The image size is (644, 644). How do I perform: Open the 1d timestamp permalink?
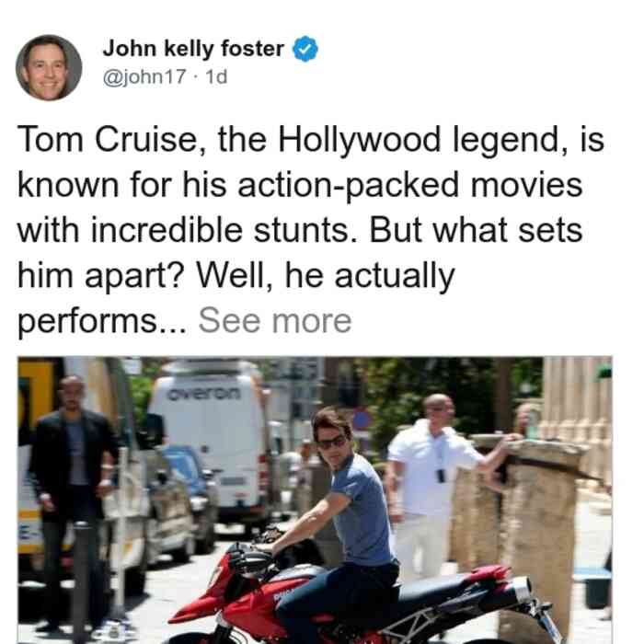(x=216, y=76)
